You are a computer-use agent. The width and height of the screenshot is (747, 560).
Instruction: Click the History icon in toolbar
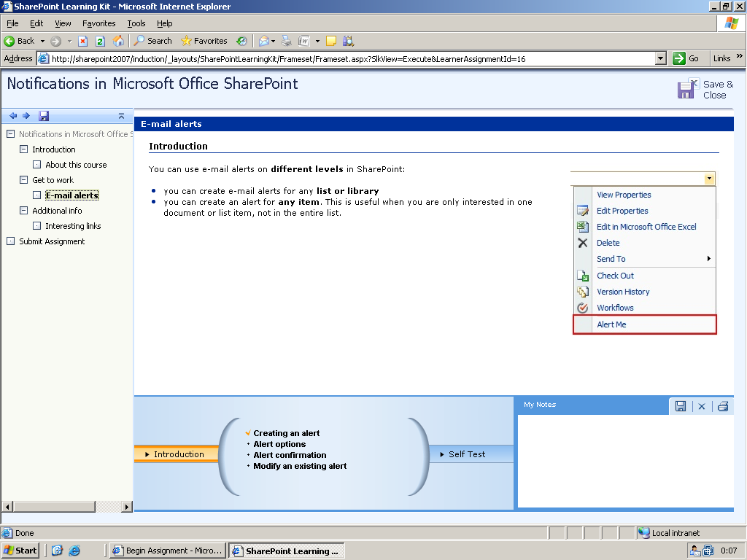242,41
